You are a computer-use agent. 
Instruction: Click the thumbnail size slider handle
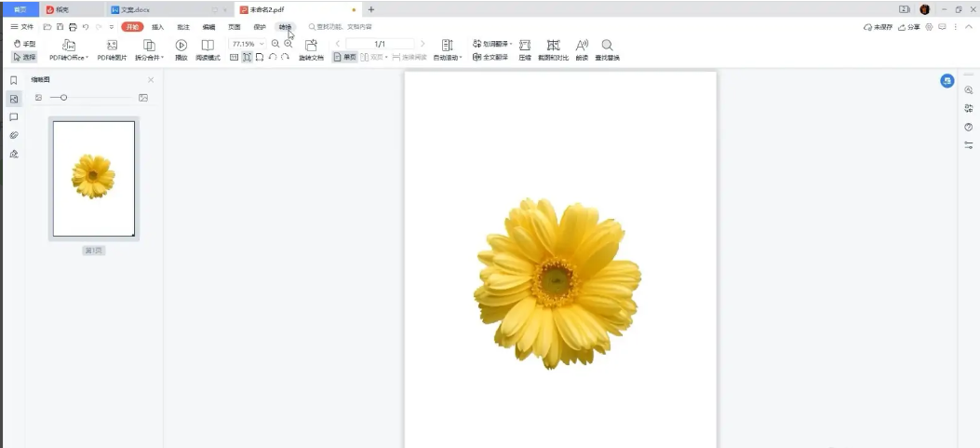[x=63, y=98]
